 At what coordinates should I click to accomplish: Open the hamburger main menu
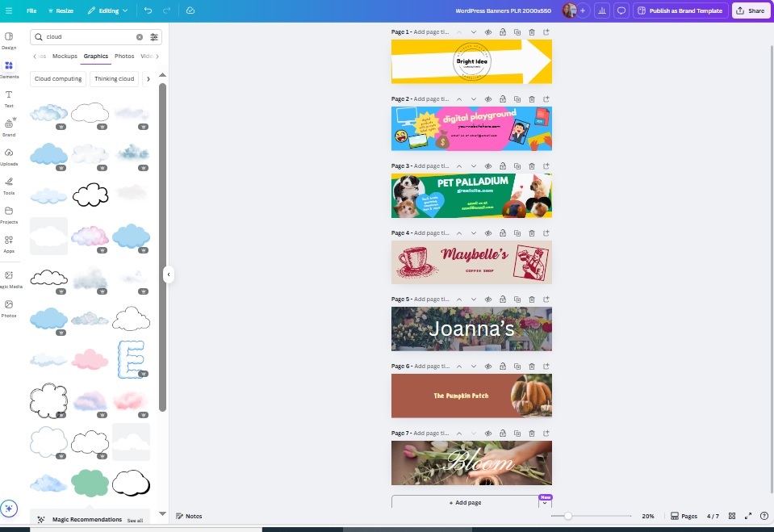point(9,10)
